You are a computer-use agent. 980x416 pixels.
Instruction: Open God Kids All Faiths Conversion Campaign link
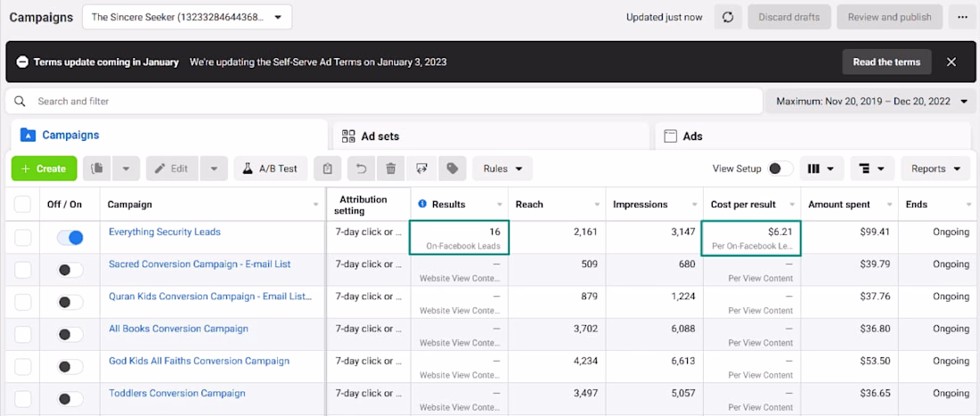(x=199, y=361)
